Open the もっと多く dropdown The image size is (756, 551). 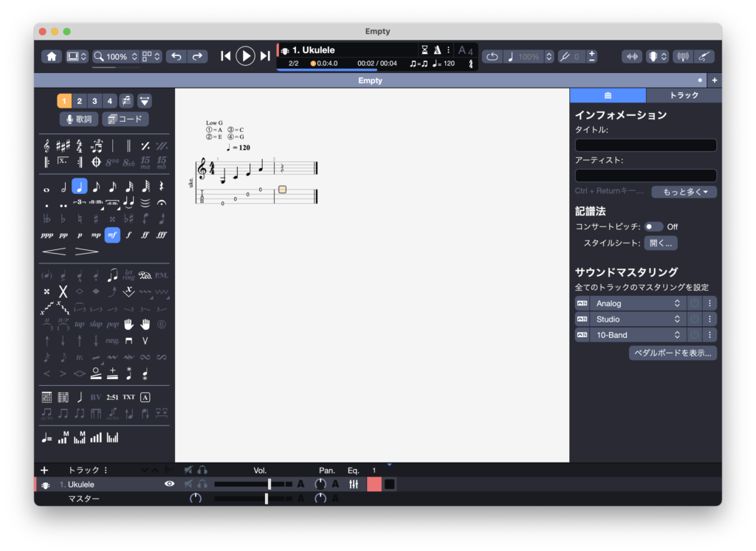point(684,192)
